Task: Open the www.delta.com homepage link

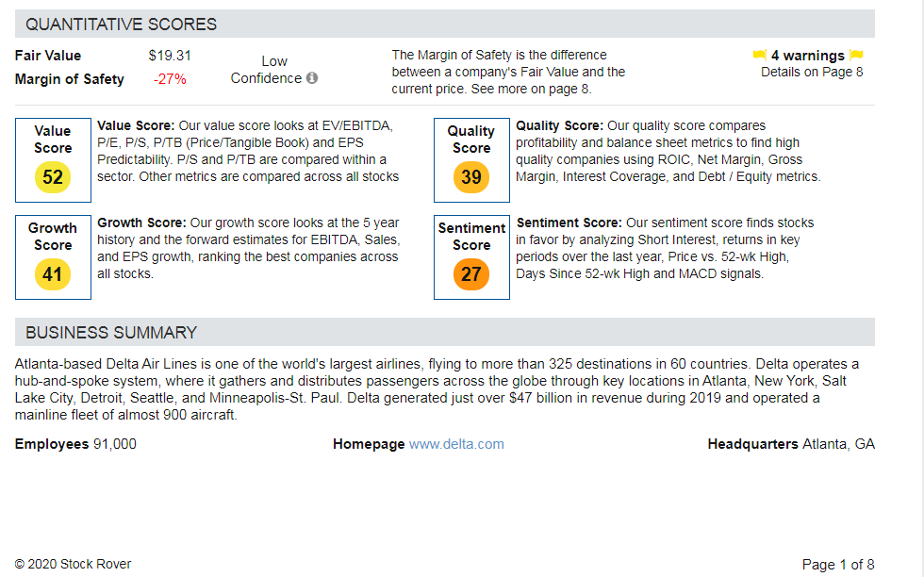Action: coord(456,444)
